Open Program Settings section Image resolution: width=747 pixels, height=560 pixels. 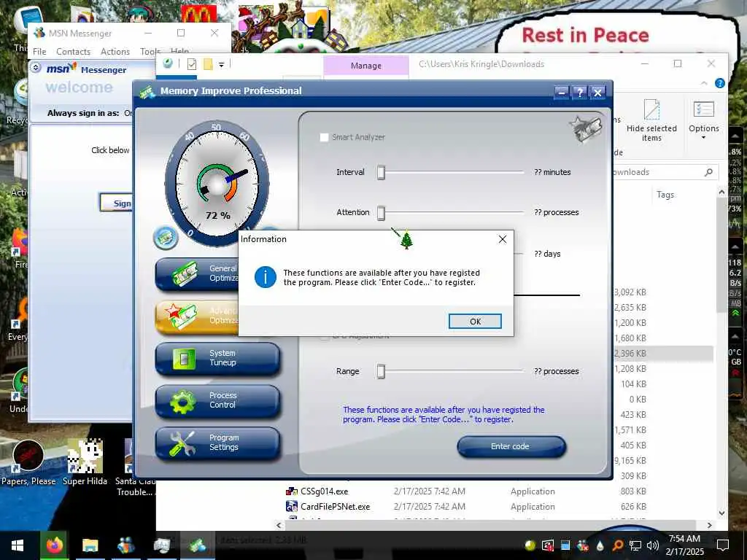click(x=217, y=443)
